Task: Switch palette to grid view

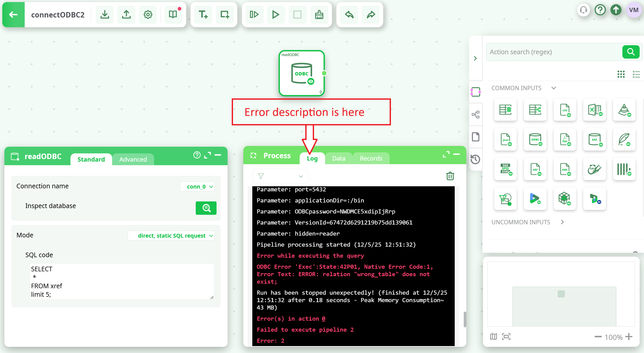Action: pos(621,74)
